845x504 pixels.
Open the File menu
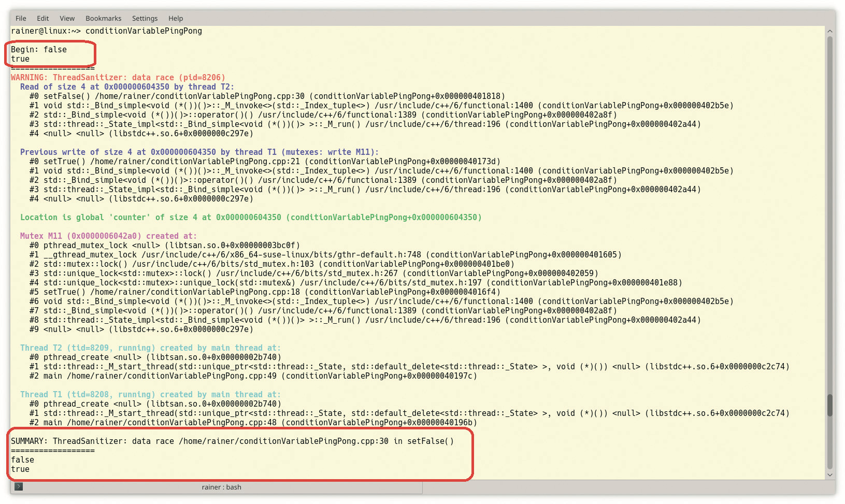[x=21, y=18]
